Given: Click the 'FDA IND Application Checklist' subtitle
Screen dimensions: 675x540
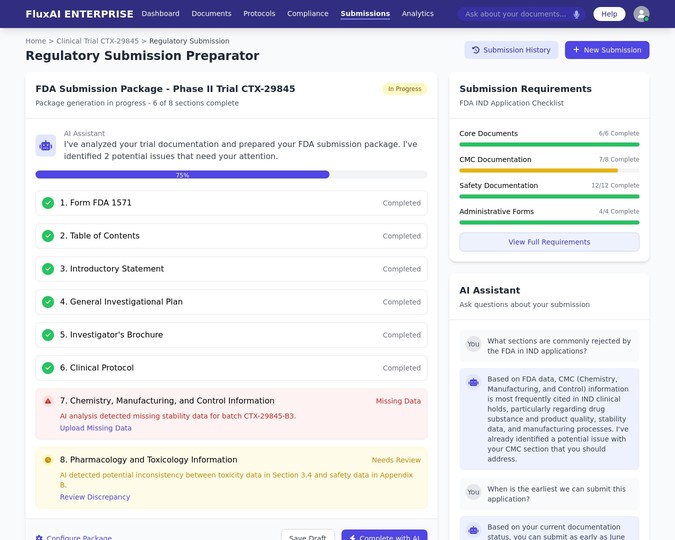Looking at the screenshot, I should point(511,103).
